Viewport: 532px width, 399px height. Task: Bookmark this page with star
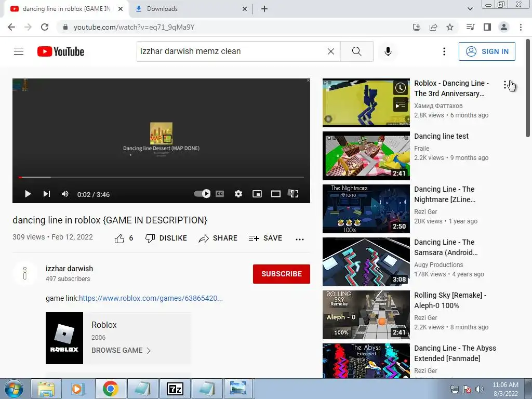[x=450, y=27]
